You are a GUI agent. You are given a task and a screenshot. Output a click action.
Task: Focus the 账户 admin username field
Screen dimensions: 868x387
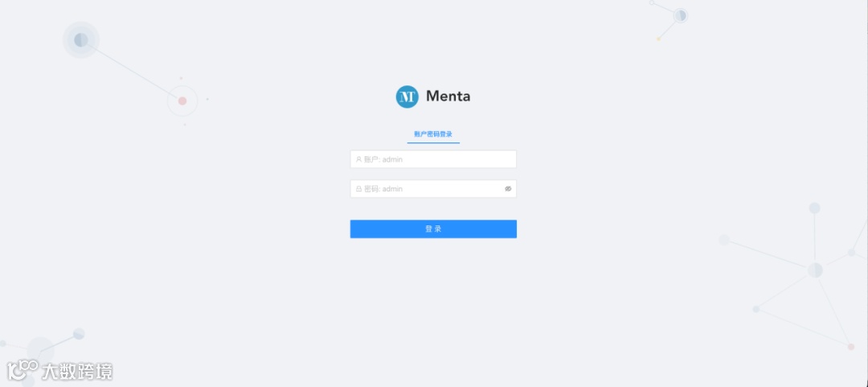point(433,159)
